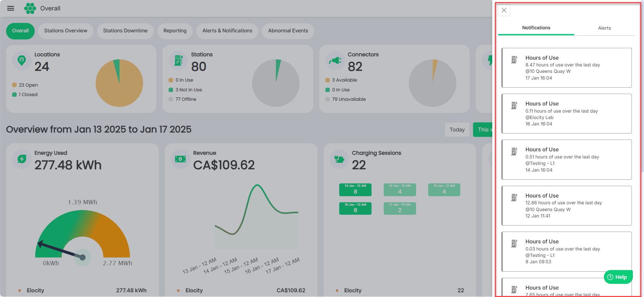Click the Charging Sessions plug icon
Image resolution: width=644 pixels, height=297 pixels.
[x=339, y=159]
